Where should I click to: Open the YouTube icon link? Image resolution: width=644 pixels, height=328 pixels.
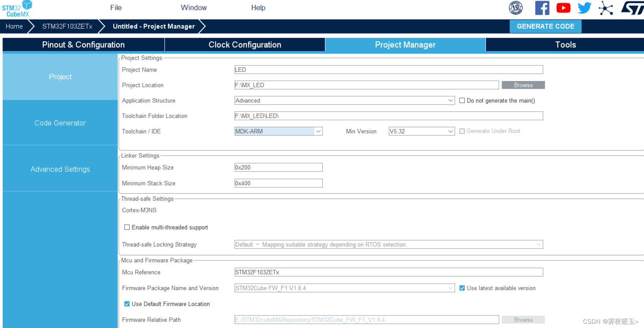[x=563, y=8]
